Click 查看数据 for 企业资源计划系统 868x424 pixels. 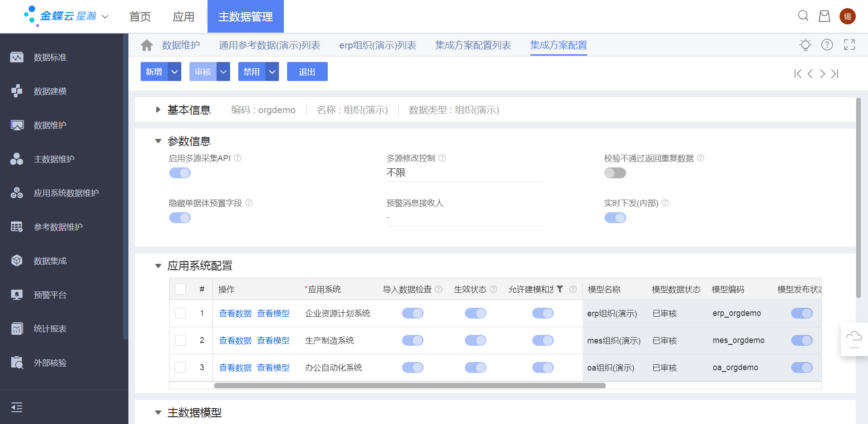(x=235, y=313)
